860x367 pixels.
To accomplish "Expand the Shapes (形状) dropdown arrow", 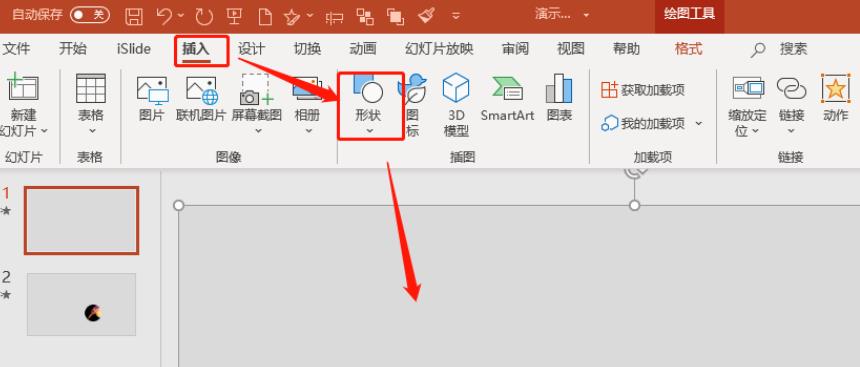I will [370, 131].
